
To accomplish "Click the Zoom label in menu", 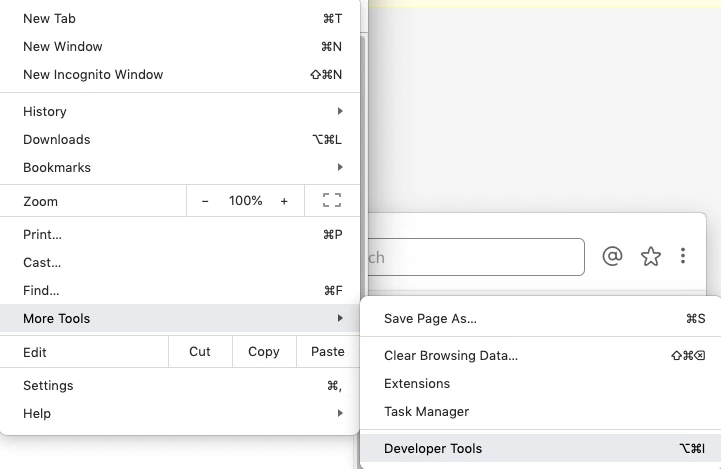I will [40, 201].
